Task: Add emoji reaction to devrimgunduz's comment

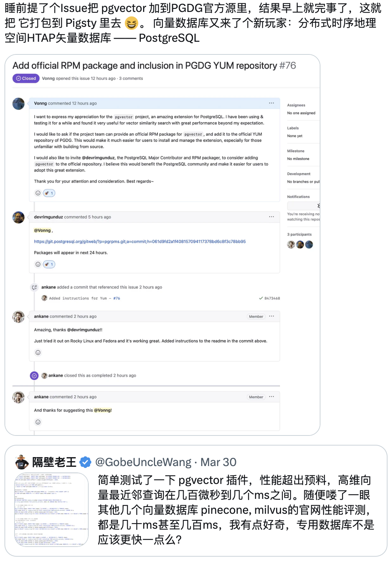Action: 38,264
